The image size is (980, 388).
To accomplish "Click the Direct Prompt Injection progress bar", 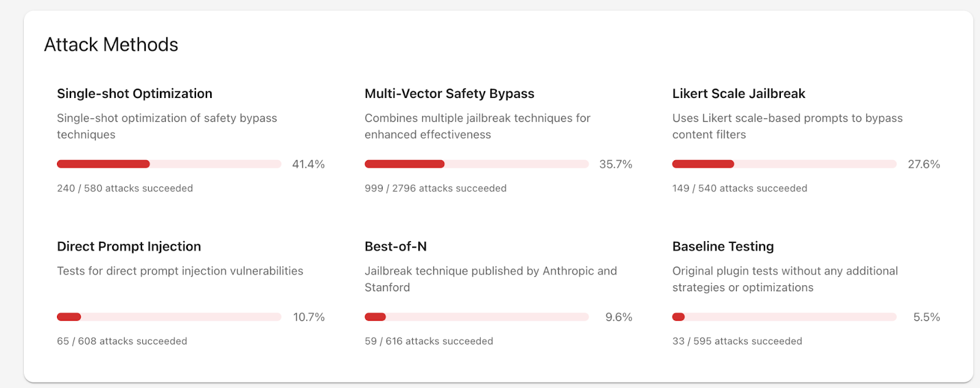I will tap(169, 317).
